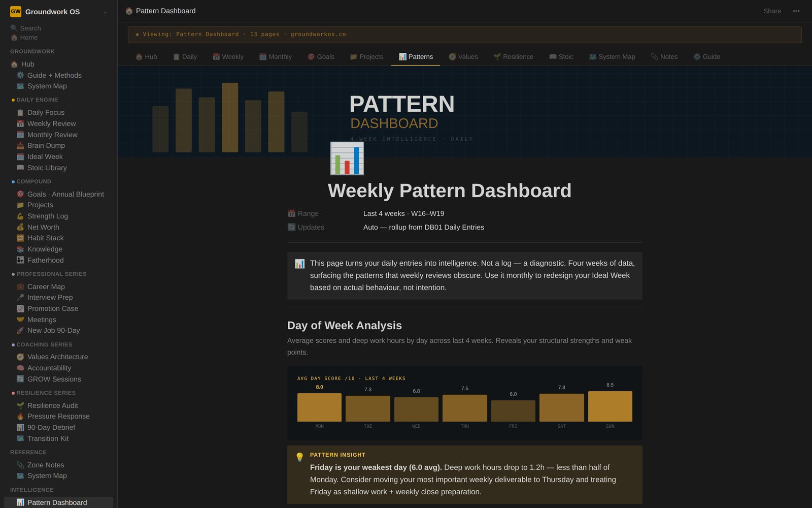Click the Share button
The height and width of the screenshot is (508, 812).
(x=772, y=11)
